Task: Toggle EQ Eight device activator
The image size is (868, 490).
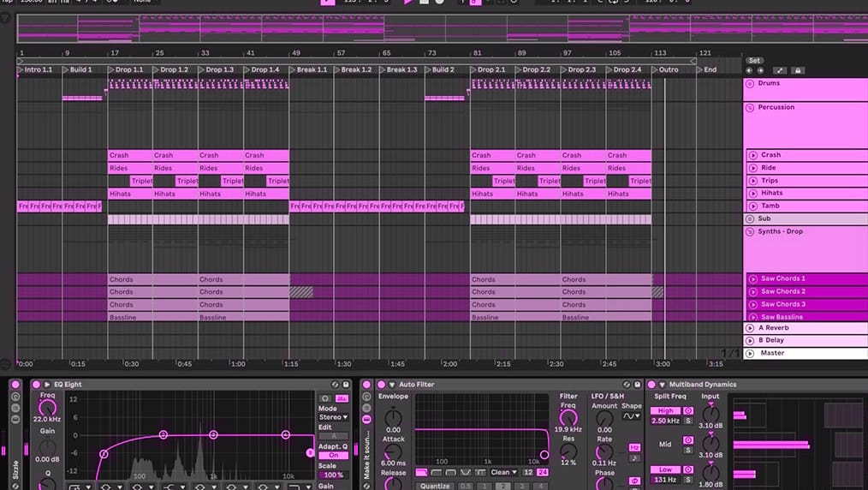Action: click(36, 385)
